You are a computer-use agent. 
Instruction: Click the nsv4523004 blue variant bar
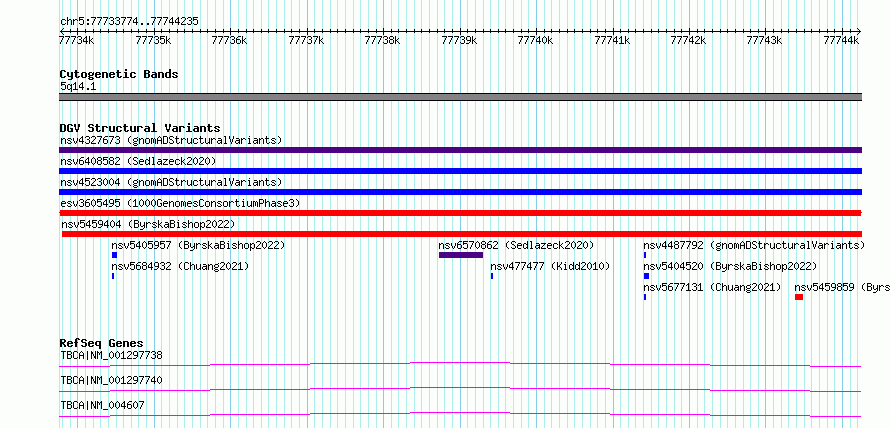[460, 192]
